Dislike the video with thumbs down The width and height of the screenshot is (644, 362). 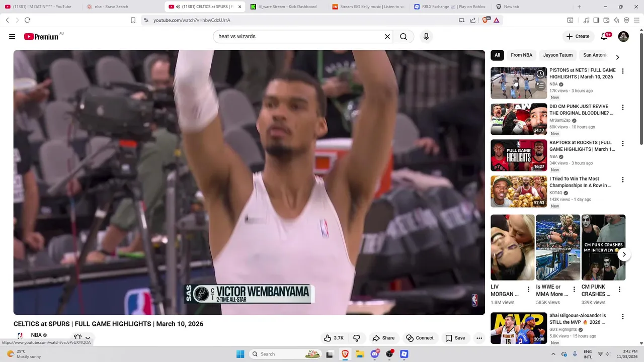356,338
